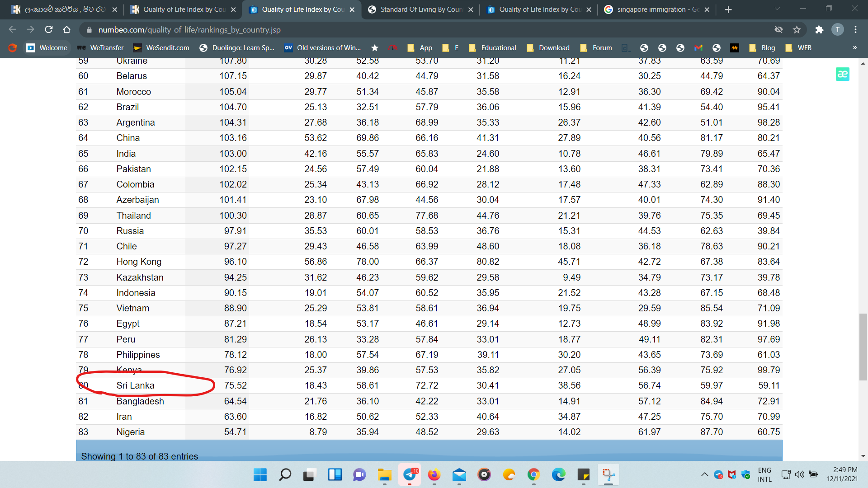Click the address bar URL field

pos(425,30)
